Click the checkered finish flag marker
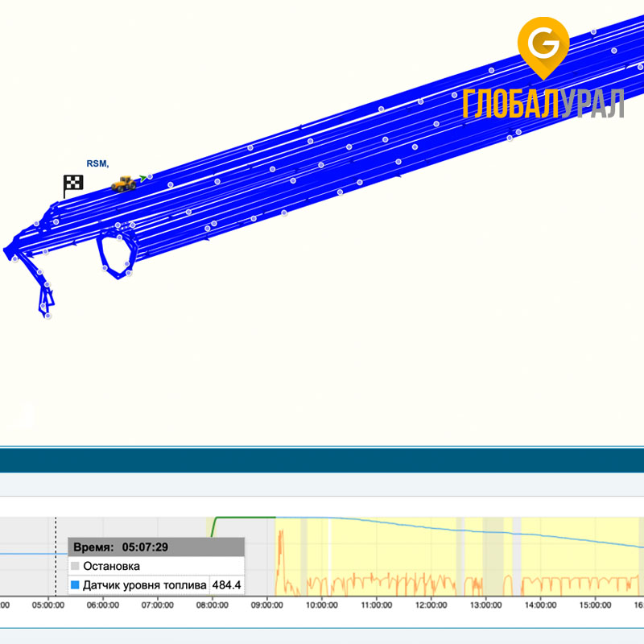 pyautogui.click(x=73, y=184)
